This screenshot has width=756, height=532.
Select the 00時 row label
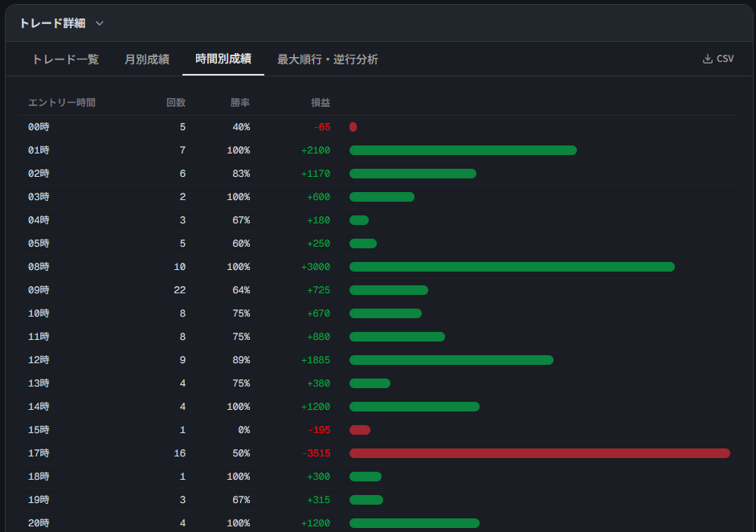(x=39, y=127)
